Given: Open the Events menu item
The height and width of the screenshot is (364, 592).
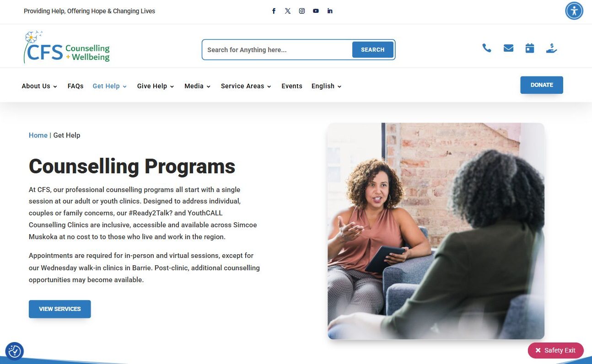Looking at the screenshot, I should [x=292, y=86].
